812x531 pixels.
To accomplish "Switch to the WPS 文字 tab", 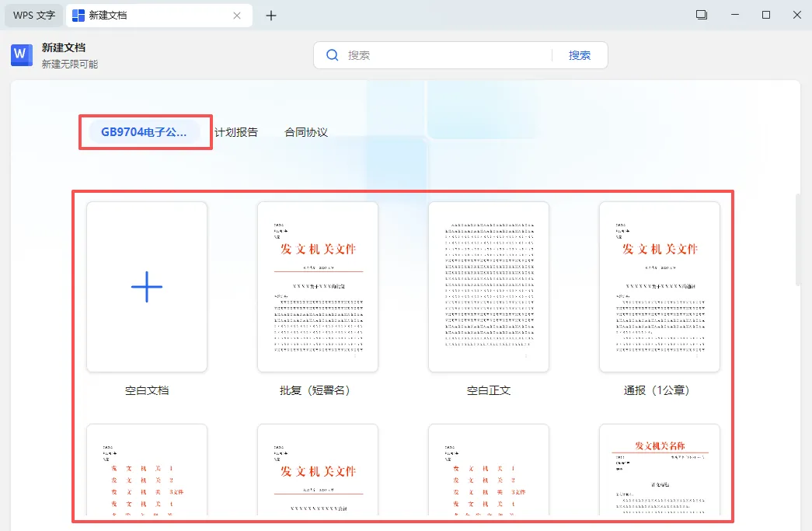I will (34, 16).
